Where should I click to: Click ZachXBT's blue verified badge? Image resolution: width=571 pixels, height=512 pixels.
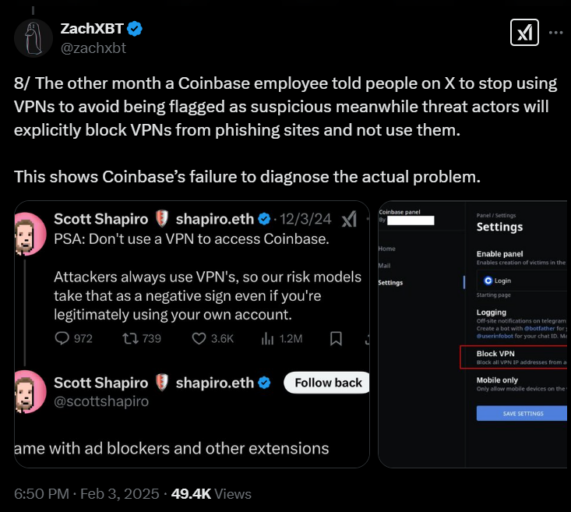pos(135,29)
